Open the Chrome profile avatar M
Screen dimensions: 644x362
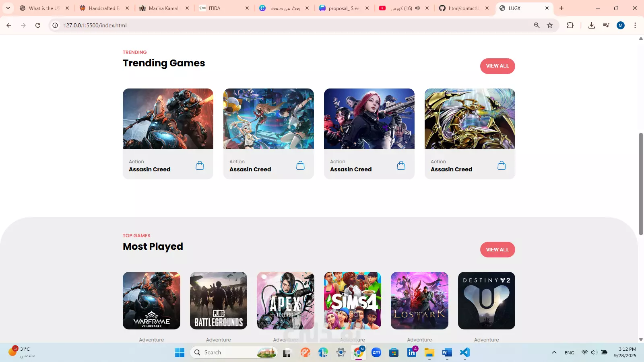click(x=621, y=25)
